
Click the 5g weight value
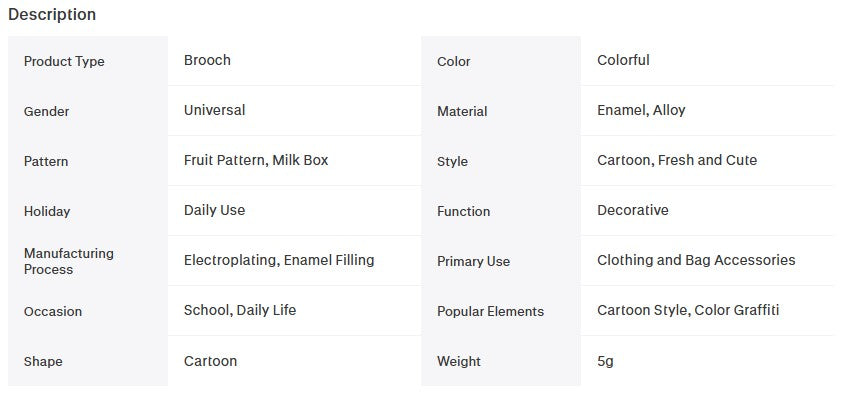pos(605,361)
